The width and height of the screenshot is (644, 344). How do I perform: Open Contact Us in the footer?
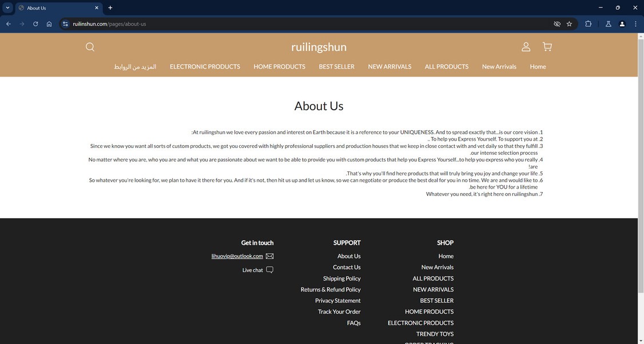pos(347,267)
